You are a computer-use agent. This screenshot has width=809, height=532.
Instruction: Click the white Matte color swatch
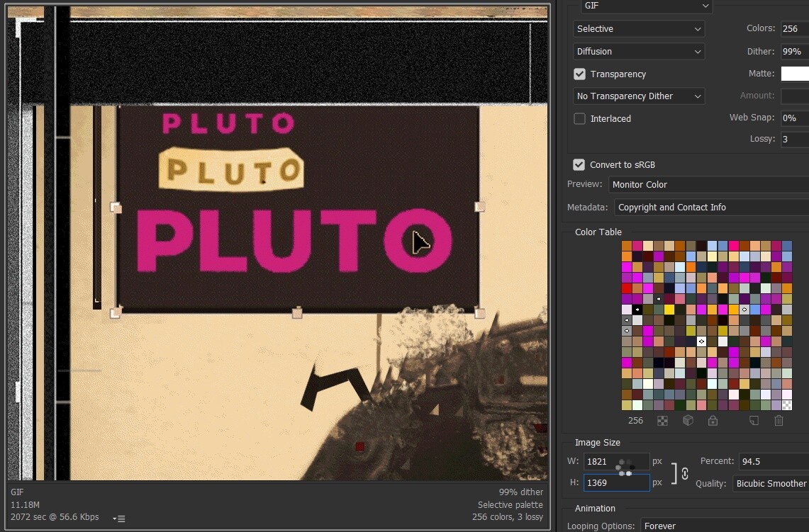(795, 74)
